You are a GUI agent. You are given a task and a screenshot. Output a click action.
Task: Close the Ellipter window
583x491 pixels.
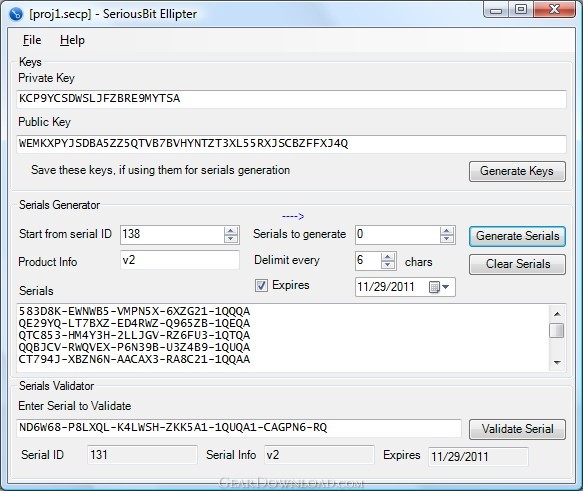click(555, 9)
